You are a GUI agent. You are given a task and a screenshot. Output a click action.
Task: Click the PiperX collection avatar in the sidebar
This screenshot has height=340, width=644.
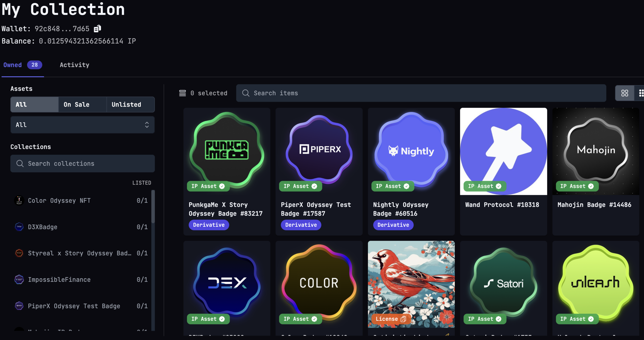point(19,306)
